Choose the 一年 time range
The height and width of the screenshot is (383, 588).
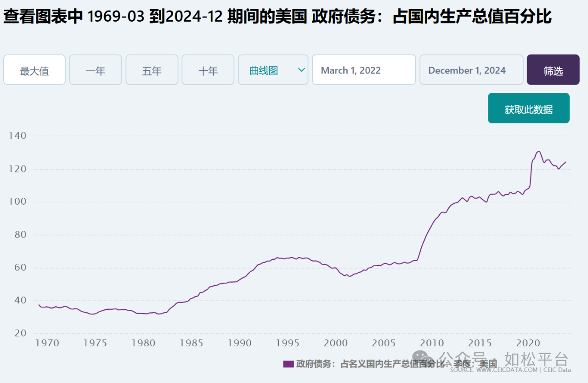coord(96,70)
